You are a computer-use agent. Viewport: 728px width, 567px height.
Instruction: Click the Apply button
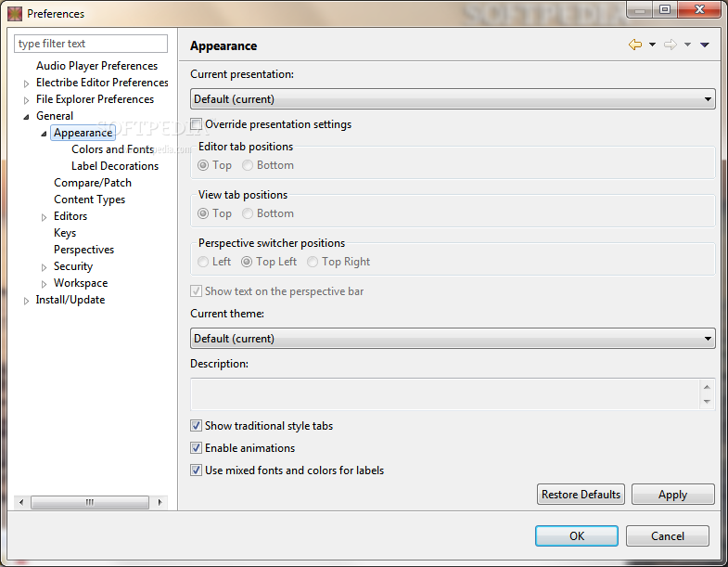click(x=672, y=495)
